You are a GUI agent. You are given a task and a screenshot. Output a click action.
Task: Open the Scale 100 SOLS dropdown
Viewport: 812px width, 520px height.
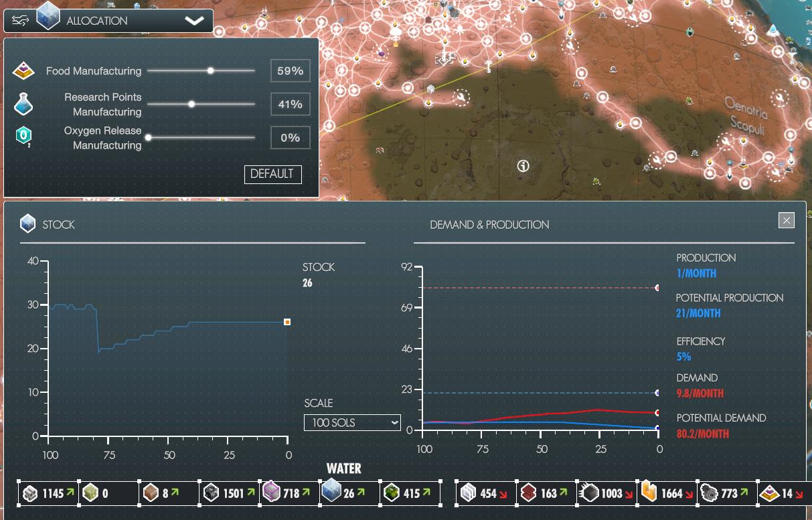click(x=352, y=423)
